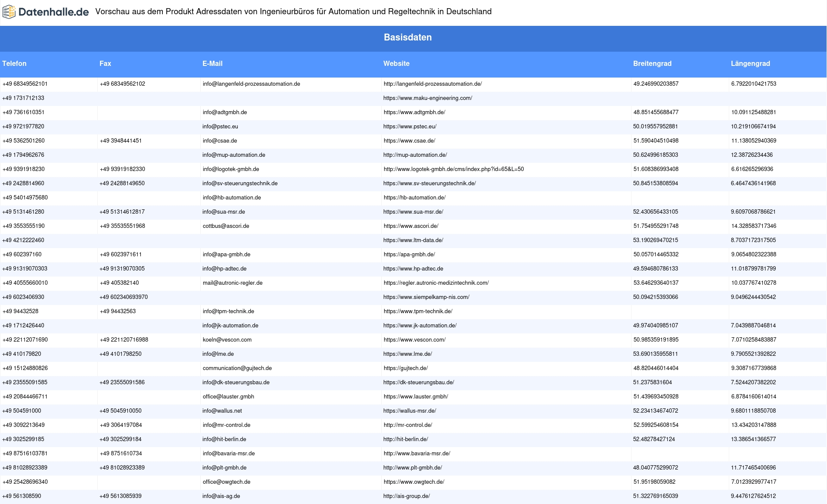Click latitude value 51.2375831604
The height and width of the screenshot is (504, 827).
tap(652, 383)
